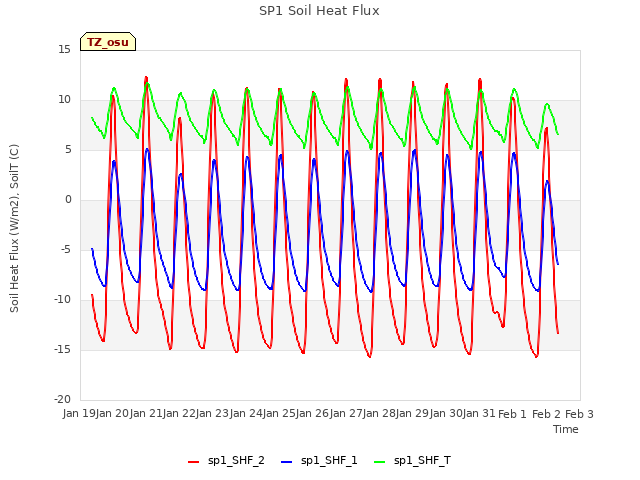Click the green sp1_SHF_T legend swatch
Screen dimensions: 640x480
click(x=380, y=462)
